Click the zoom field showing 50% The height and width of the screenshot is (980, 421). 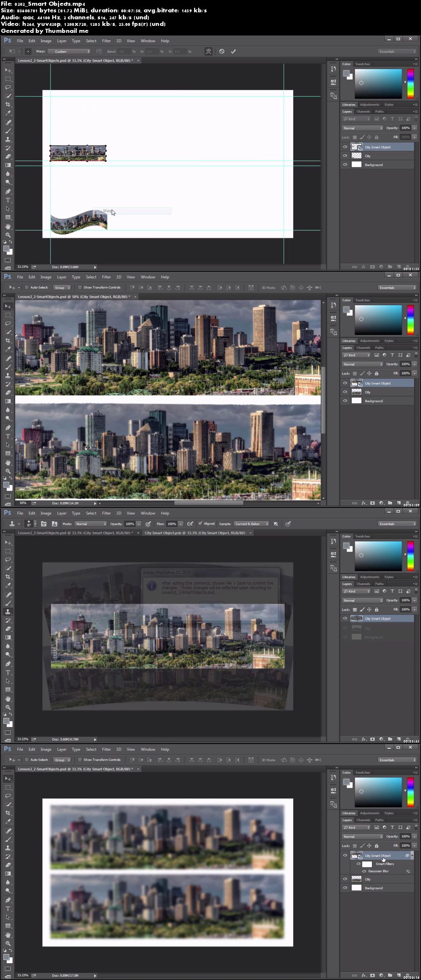pos(23,503)
